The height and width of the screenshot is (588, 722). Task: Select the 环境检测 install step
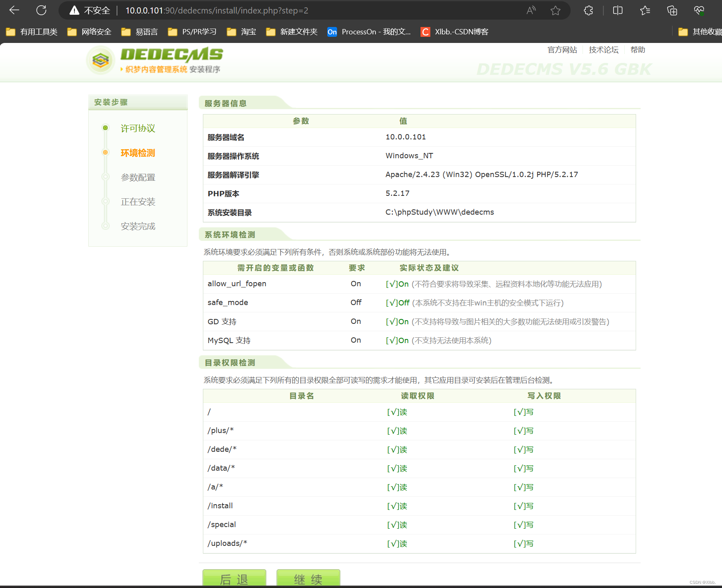[x=138, y=153]
